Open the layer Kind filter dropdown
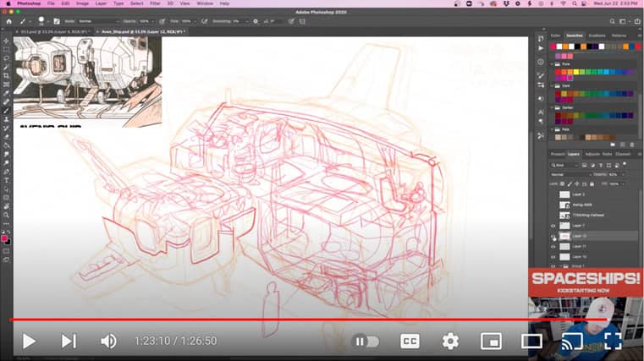This screenshot has width=644, height=361. pyautogui.click(x=564, y=165)
